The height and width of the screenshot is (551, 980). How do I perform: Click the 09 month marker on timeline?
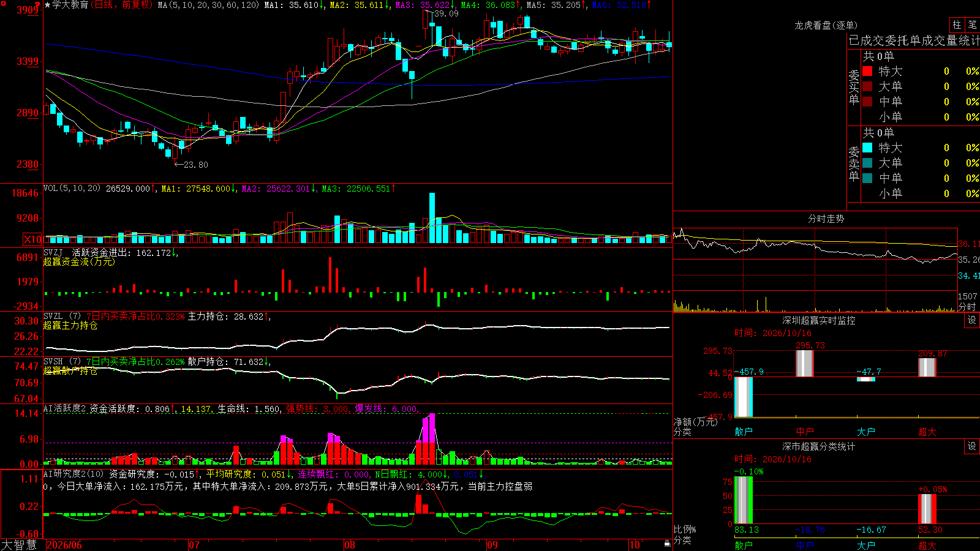coord(492,545)
